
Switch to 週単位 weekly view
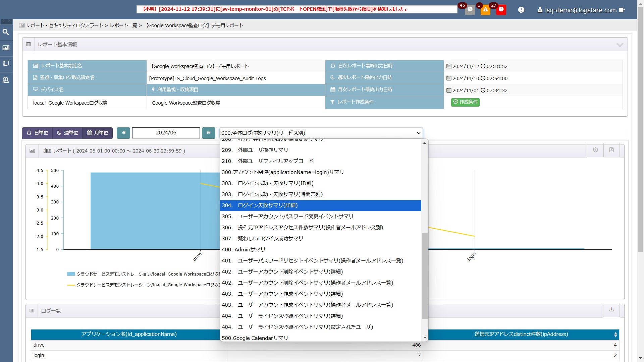coord(67,133)
